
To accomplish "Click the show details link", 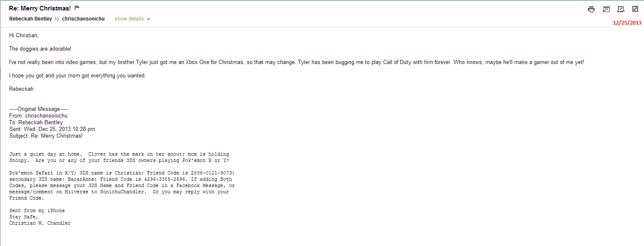I will (x=129, y=19).
